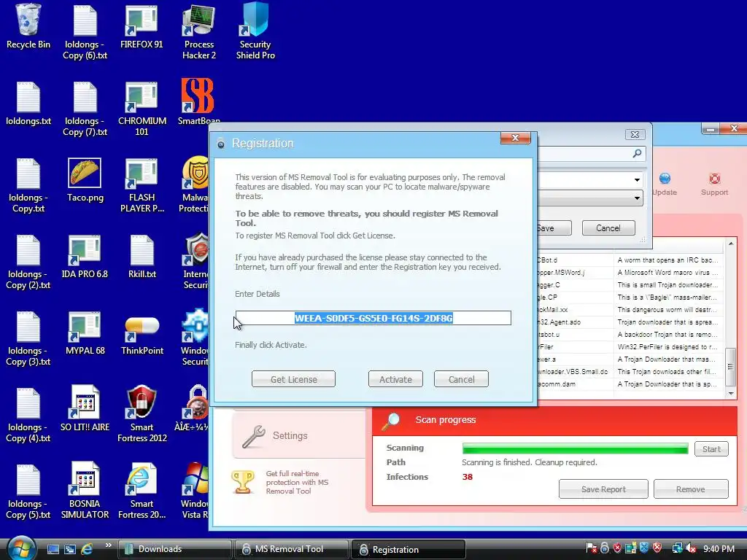Select the ThinkPoint pill icon

coord(142,335)
